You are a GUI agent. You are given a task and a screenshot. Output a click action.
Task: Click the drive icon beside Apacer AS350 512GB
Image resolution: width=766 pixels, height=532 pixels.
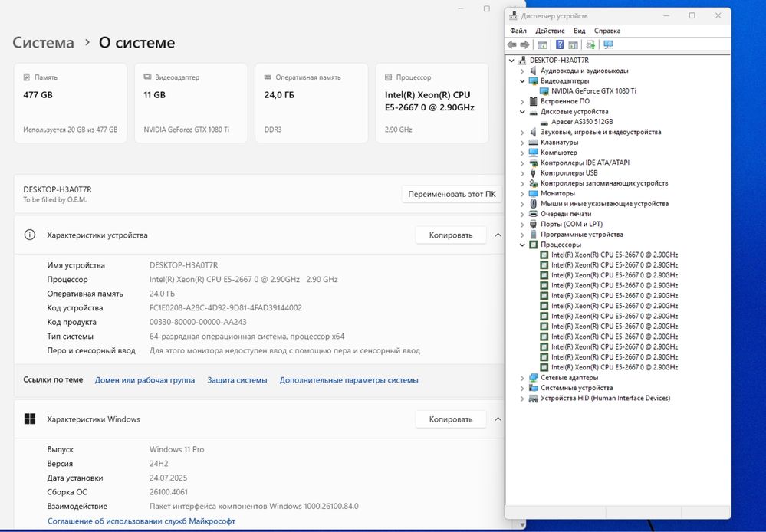tap(544, 122)
